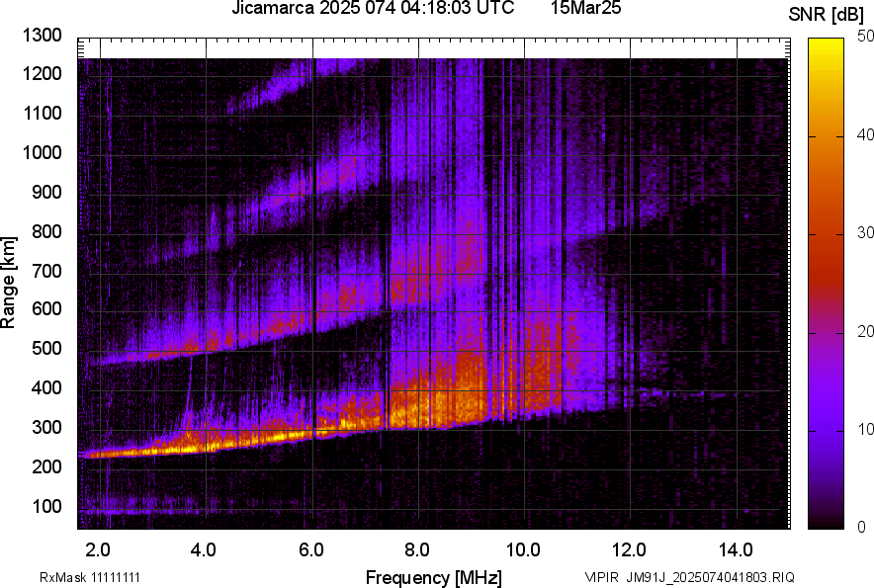Click the range tick label 500
Image resolution: width=874 pixels, height=588 pixels.
[46, 348]
